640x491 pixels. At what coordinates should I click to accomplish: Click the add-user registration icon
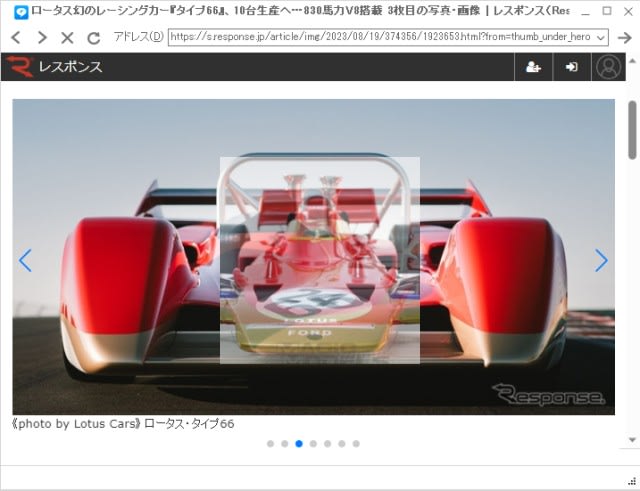[x=533, y=67]
